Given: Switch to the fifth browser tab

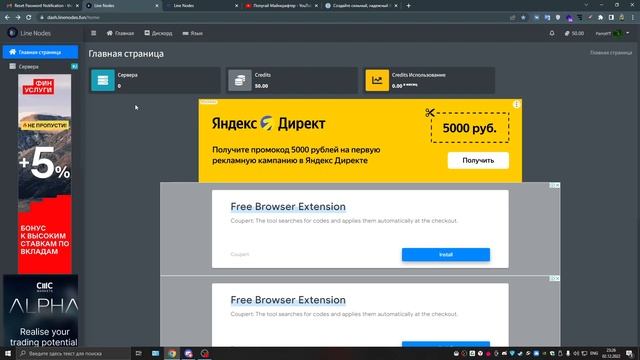Looking at the screenshot, I should click(361, 6).
